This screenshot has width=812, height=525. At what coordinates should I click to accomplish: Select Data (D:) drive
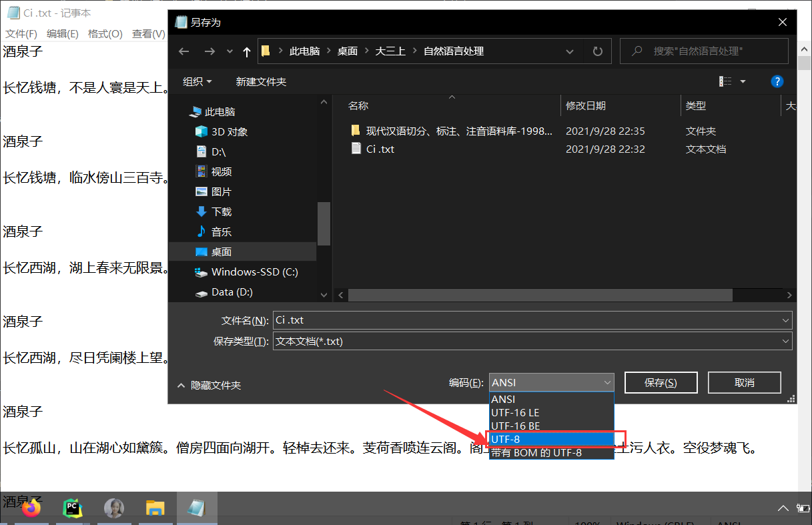[224, 292]
